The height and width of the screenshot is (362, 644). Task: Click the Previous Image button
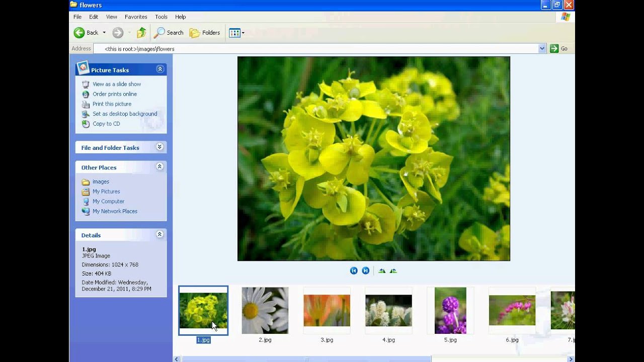click(x=354, y=270)
